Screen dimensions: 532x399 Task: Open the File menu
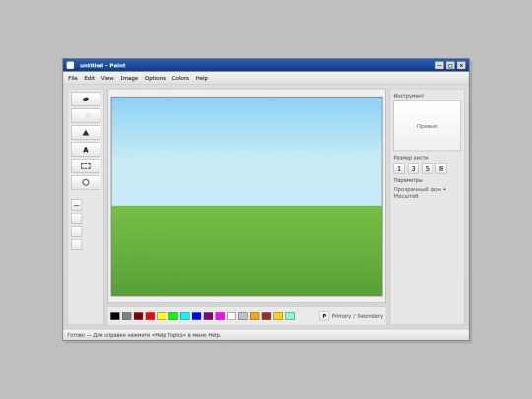(x=73, y=78)
